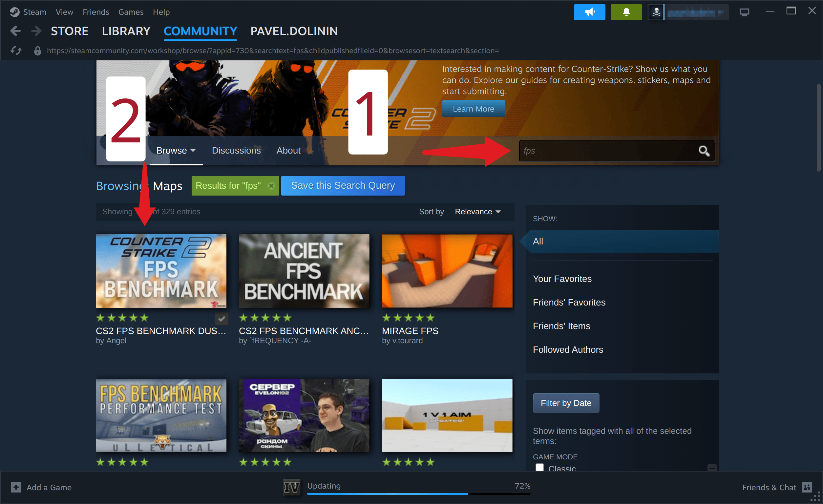Screen dimensions: 823x504
Task: Open the Friends & Chat icon
Action: click(807, 487)
